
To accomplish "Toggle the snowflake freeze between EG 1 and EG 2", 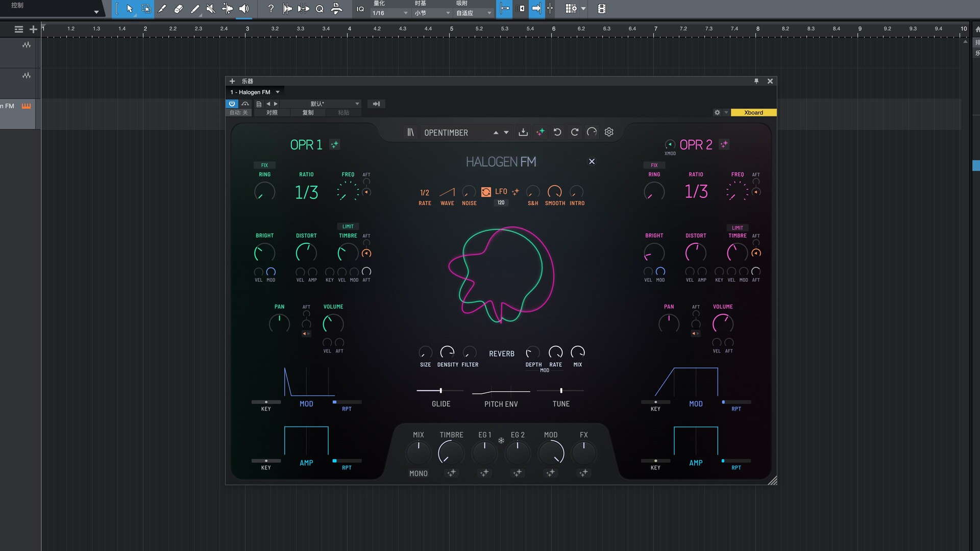I will [501, 440].
